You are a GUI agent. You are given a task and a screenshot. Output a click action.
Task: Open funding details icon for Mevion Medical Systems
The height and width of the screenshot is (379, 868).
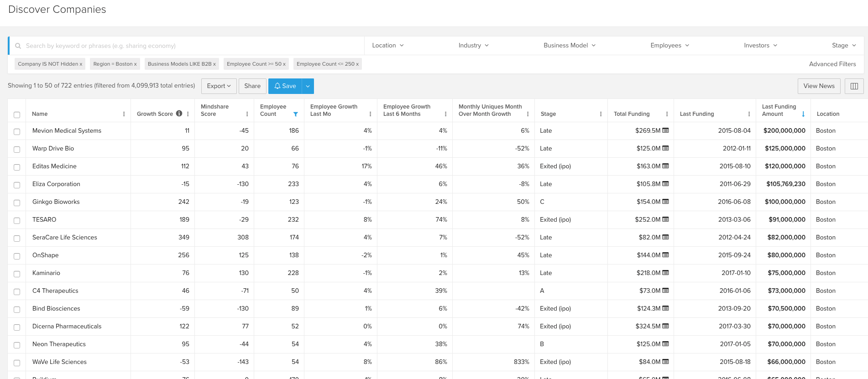[x=665, y=130]
